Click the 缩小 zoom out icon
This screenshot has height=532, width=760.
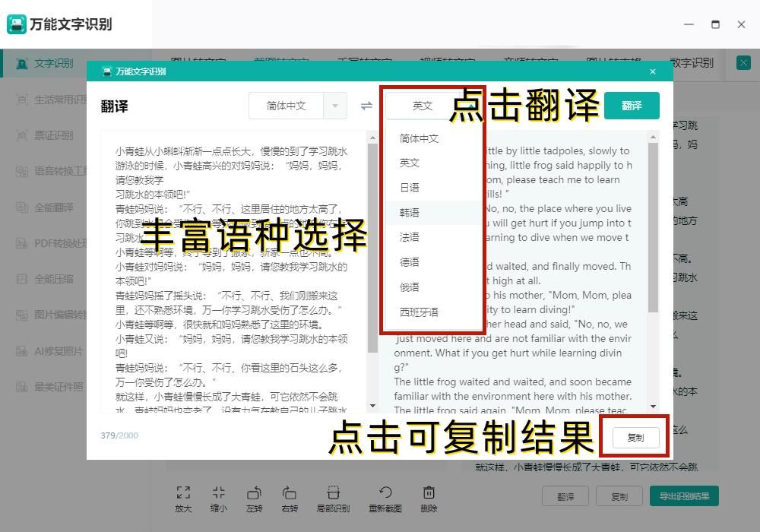tap(219, 492)
